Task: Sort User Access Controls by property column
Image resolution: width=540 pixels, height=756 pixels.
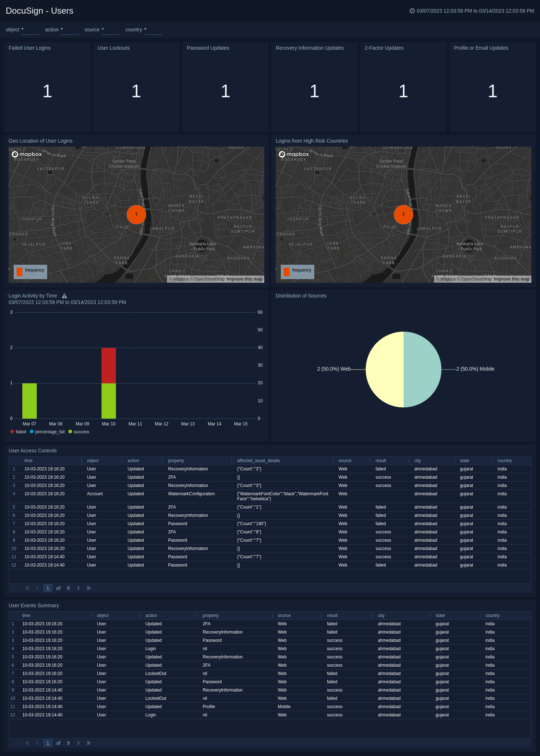Action: (176, 461)
